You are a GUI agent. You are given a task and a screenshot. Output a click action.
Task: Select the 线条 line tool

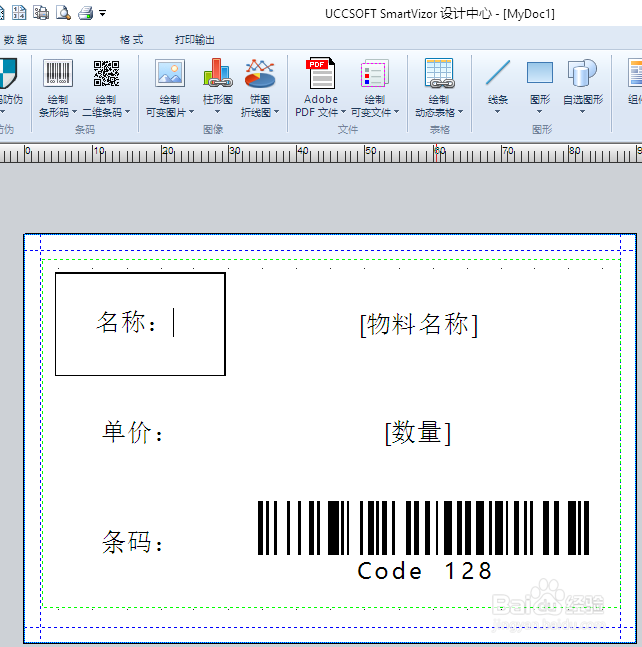click(x=498, y=73)
